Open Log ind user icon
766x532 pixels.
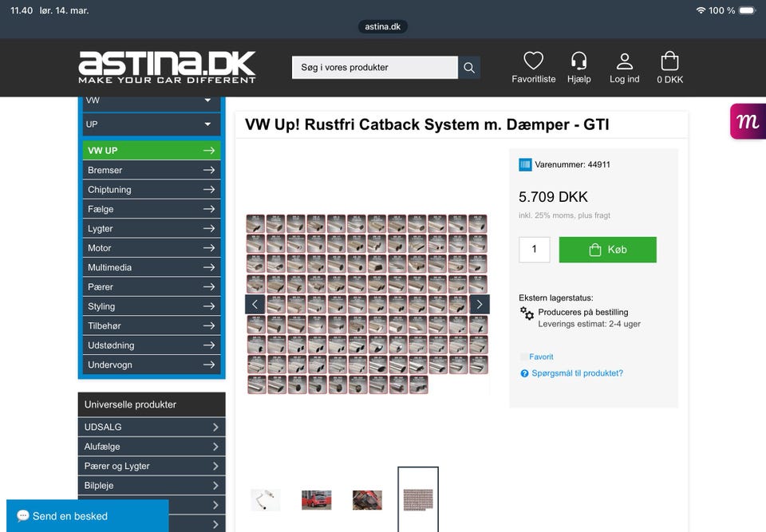(624, 61)
